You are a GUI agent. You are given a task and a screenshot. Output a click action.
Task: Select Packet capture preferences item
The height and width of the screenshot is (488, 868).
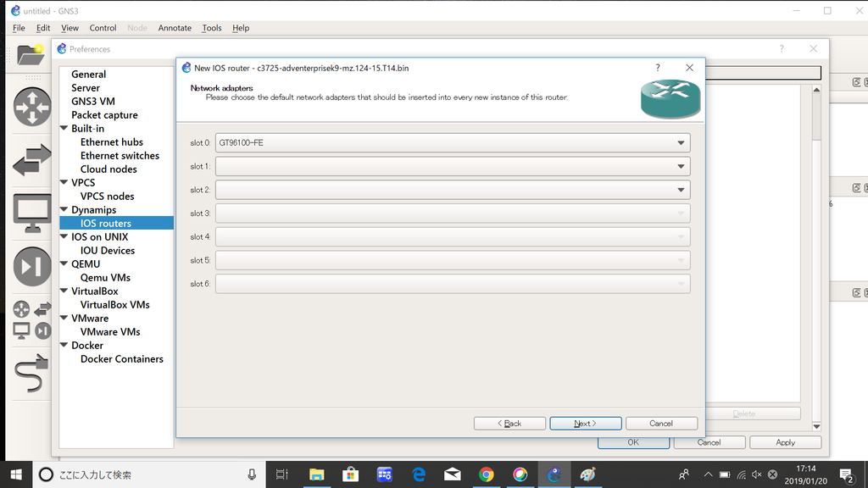tap(104, 115)
